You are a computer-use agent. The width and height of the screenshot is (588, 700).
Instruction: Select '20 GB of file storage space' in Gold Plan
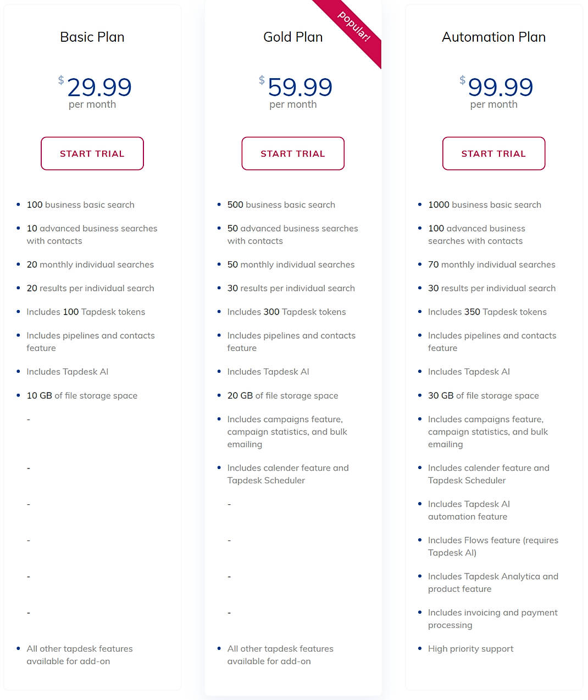(x=282, y=395)
